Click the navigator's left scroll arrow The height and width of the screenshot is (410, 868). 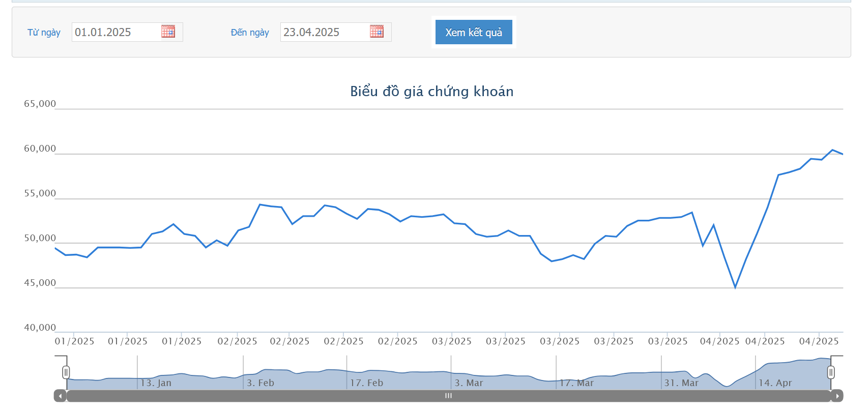click(60, 396)
